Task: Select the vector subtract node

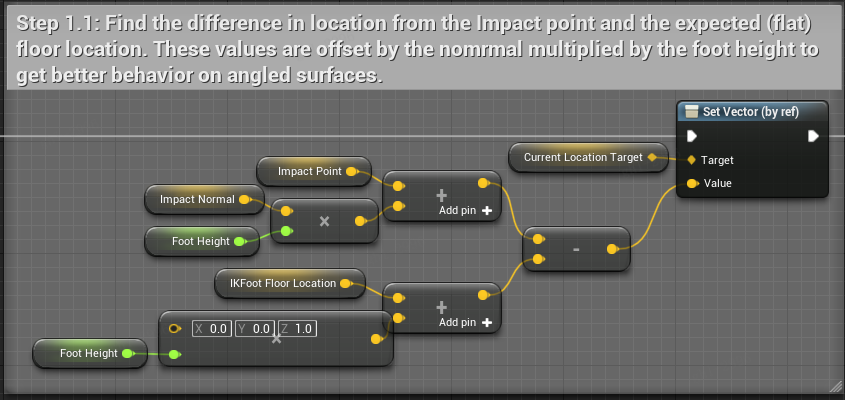Action: click(x=577, y=250)
